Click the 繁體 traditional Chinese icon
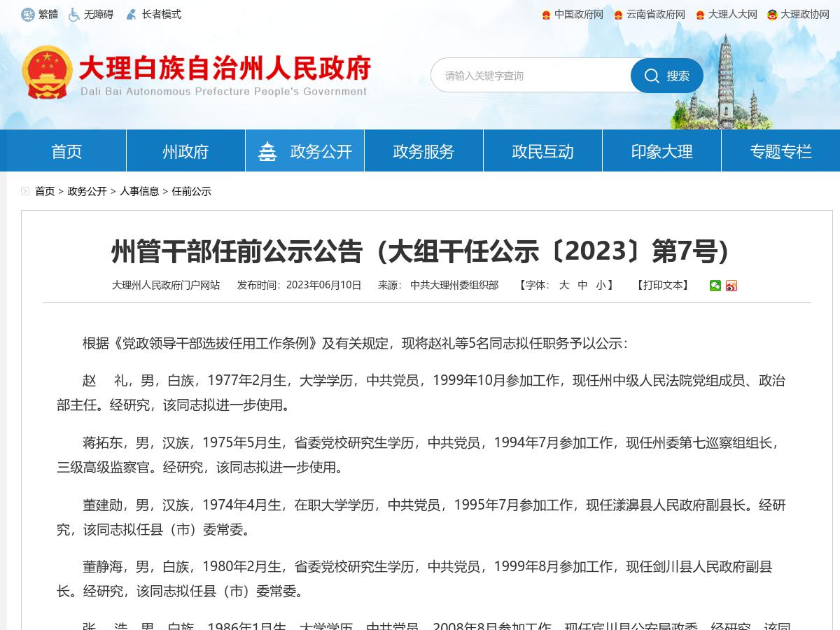The image size is (840, 630). [x=28, y=14]
